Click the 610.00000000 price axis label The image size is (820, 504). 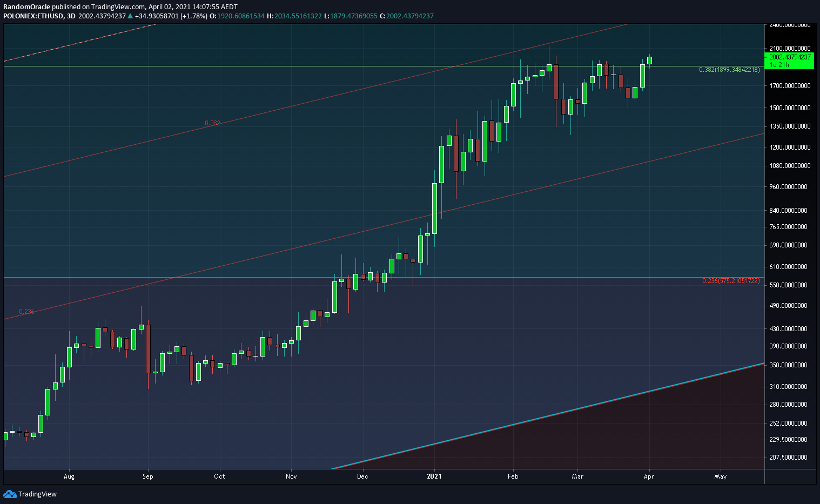click(788, 267)
